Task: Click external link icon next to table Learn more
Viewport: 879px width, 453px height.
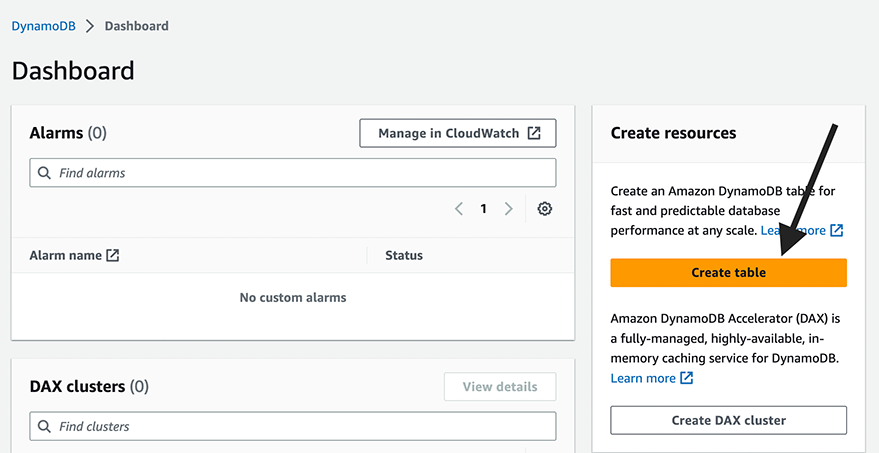Action: 837,230
